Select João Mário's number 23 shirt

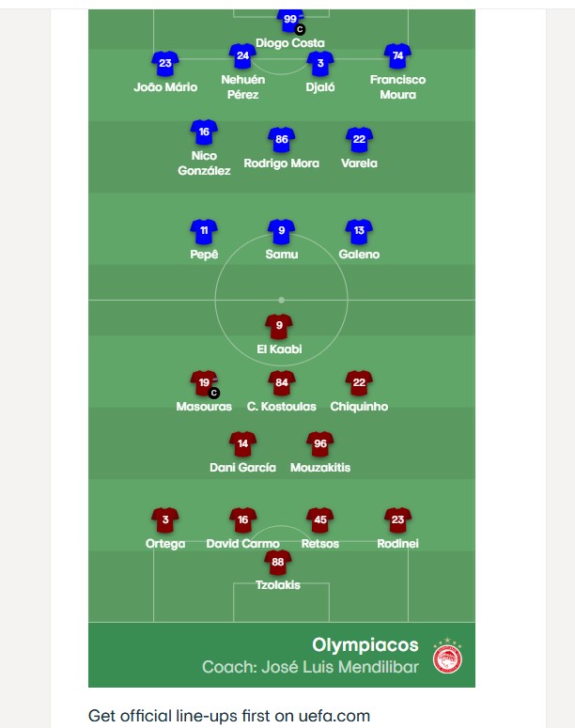point(165,64)
